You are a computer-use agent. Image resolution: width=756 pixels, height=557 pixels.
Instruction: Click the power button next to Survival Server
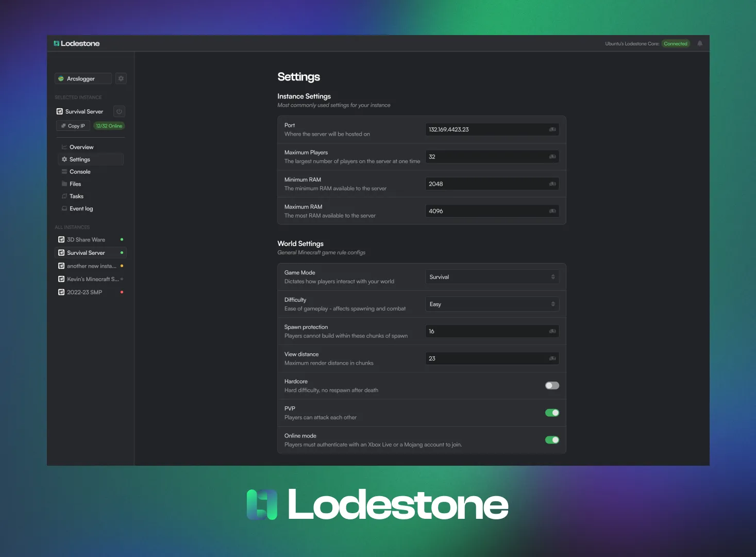click(119, 111)
